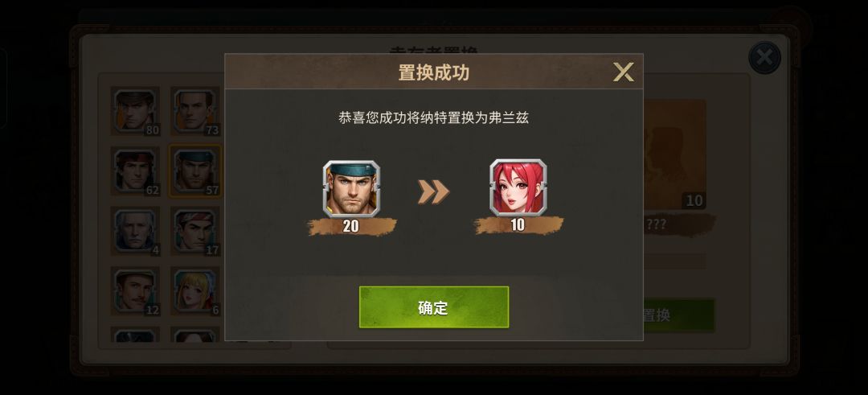
Task: Tap the double-chevron arrow between the portraits
Action: click(433, 191)
